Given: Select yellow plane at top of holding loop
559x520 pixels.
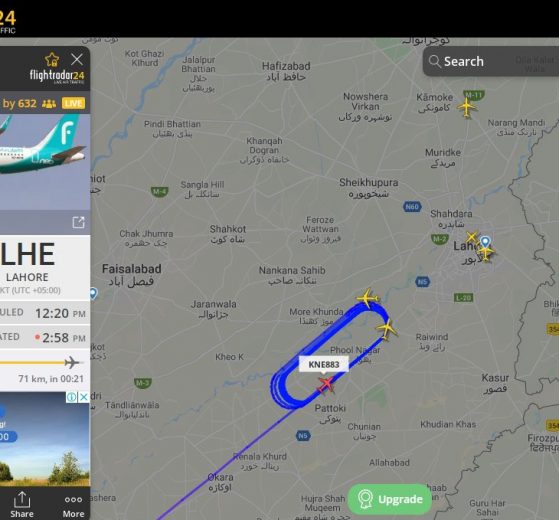Looking at the screenshot, I should [368, 298].
